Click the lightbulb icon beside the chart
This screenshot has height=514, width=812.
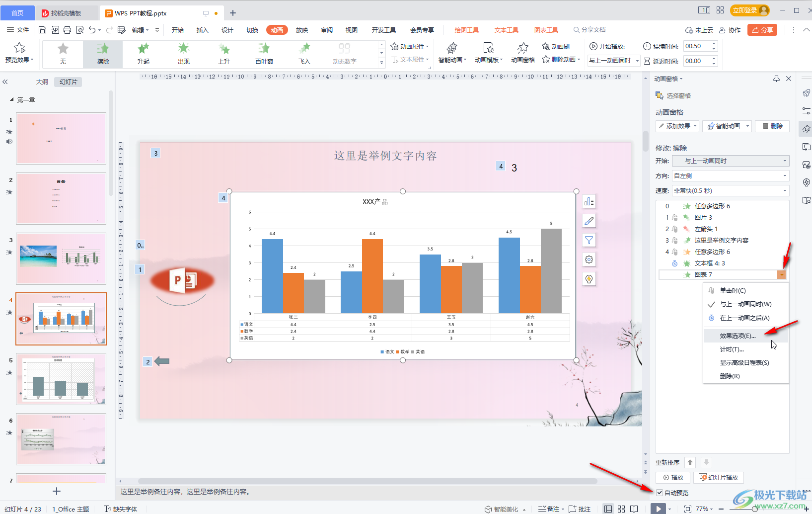(x=589, y=279)
